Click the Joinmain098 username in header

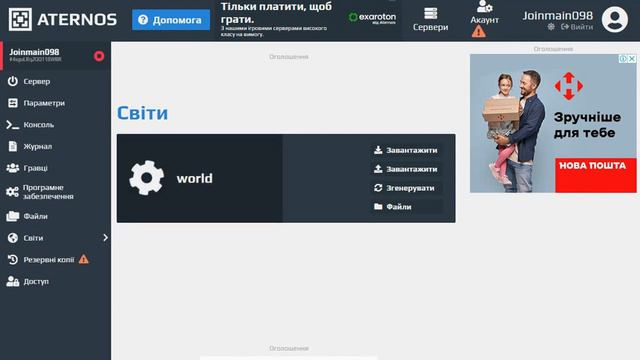coord(558,16)
